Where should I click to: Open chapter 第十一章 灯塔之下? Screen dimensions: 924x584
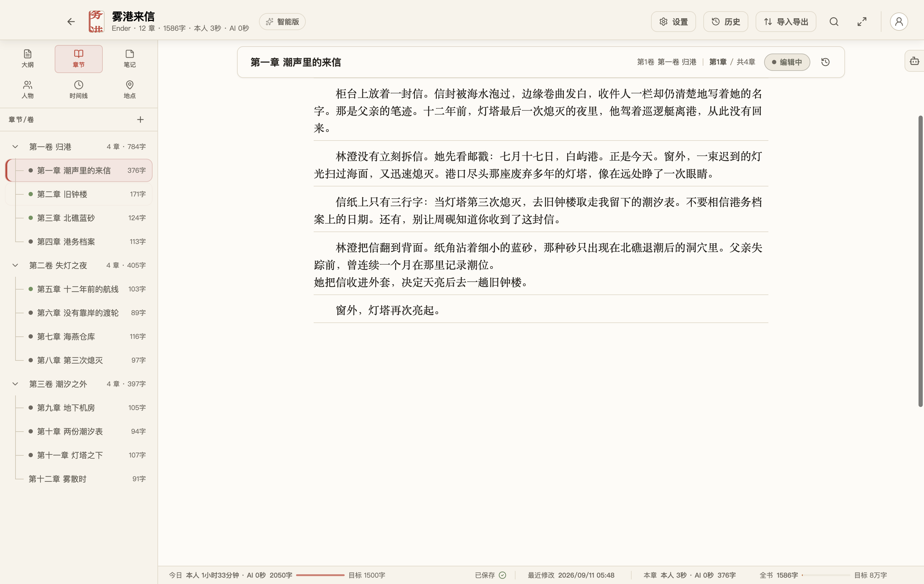tap(79, 455)
